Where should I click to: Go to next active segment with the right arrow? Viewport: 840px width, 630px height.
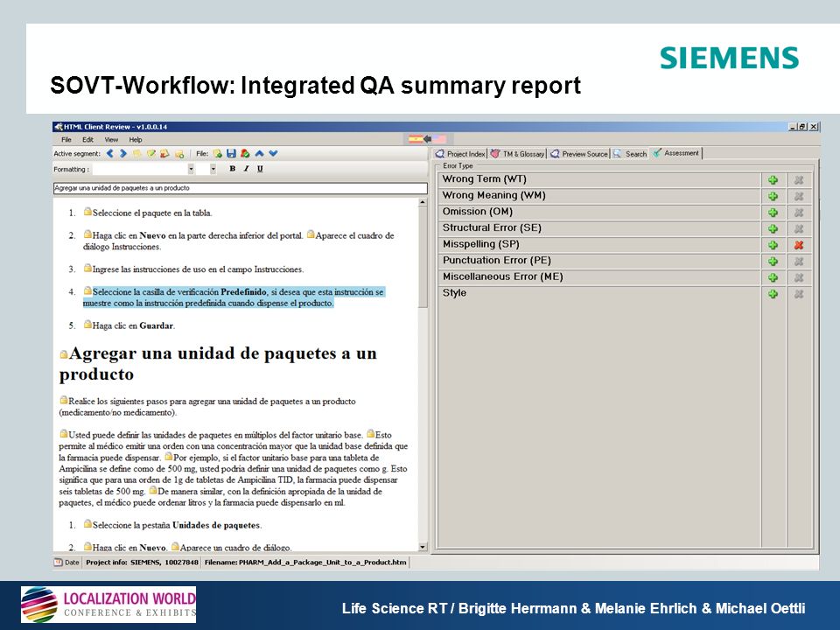[123, 154]
